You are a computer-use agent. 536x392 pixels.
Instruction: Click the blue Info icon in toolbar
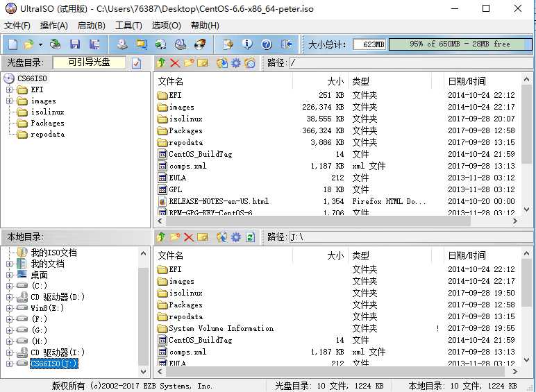(x=247, y=44)
